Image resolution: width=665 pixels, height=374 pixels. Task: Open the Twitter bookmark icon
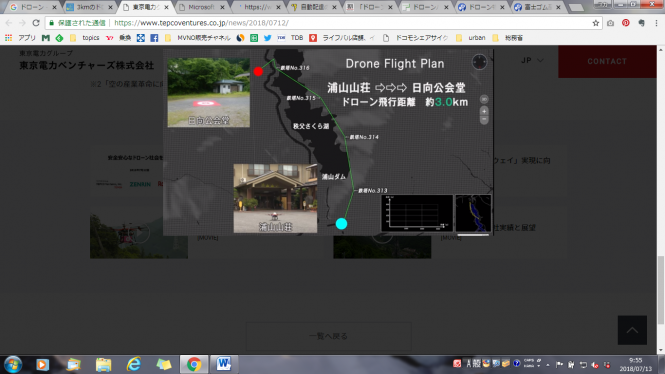coord(267,38)
